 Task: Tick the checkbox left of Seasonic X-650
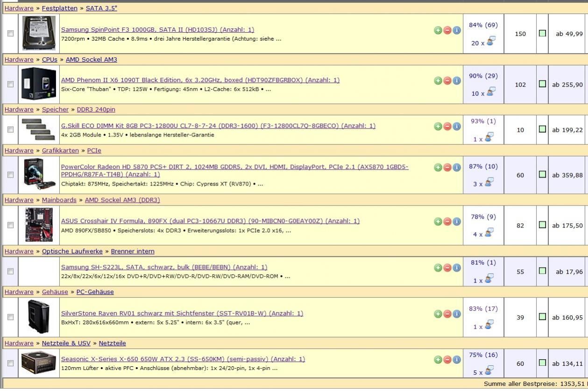[10, 363]
